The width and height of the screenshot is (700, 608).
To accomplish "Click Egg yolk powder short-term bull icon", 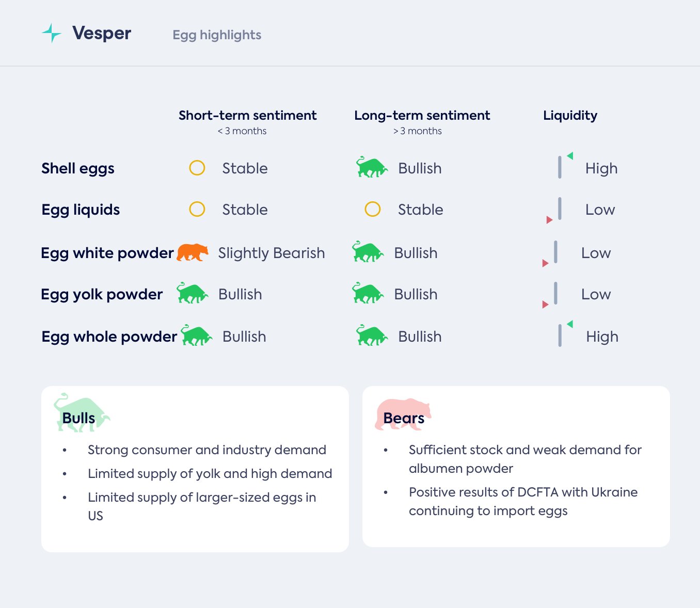I will 192,294.
